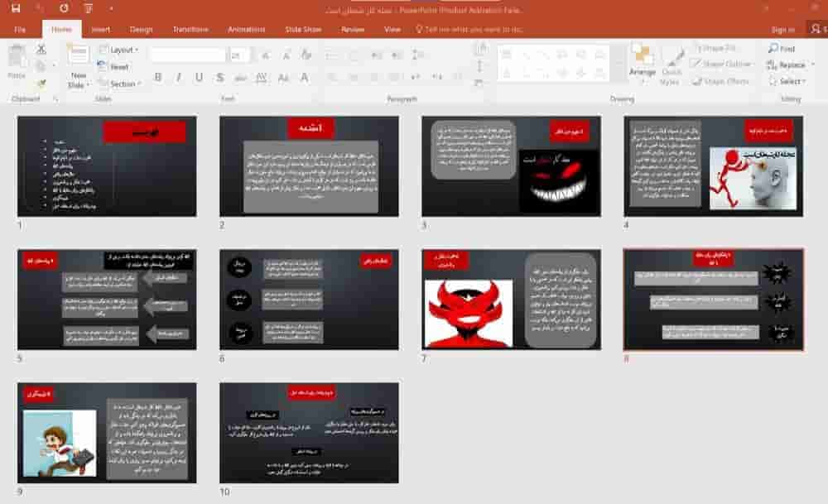Switch to the Slide Show tab
828x504 pixels.
(x=303, y=30)
